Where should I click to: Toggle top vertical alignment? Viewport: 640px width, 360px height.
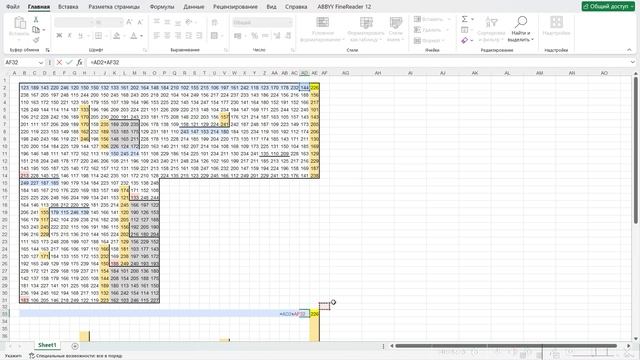157,22
